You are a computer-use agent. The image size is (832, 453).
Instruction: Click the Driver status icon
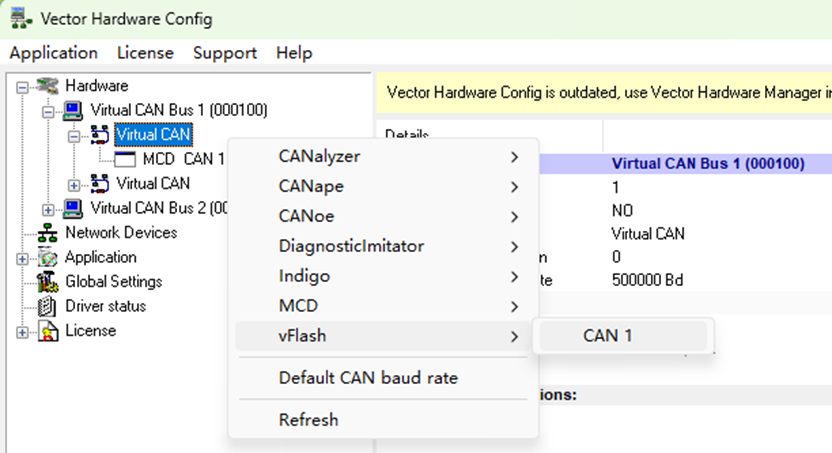(x=47, y=306)
